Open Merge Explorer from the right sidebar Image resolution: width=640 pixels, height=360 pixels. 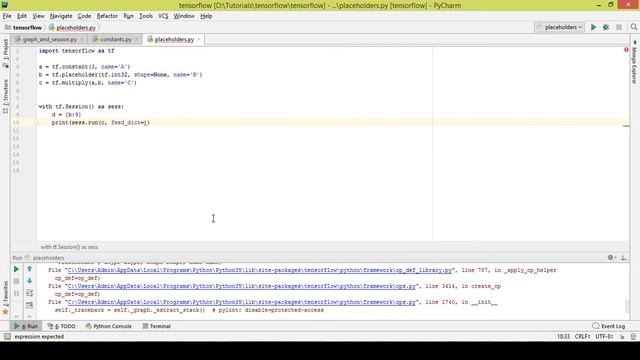634,62
